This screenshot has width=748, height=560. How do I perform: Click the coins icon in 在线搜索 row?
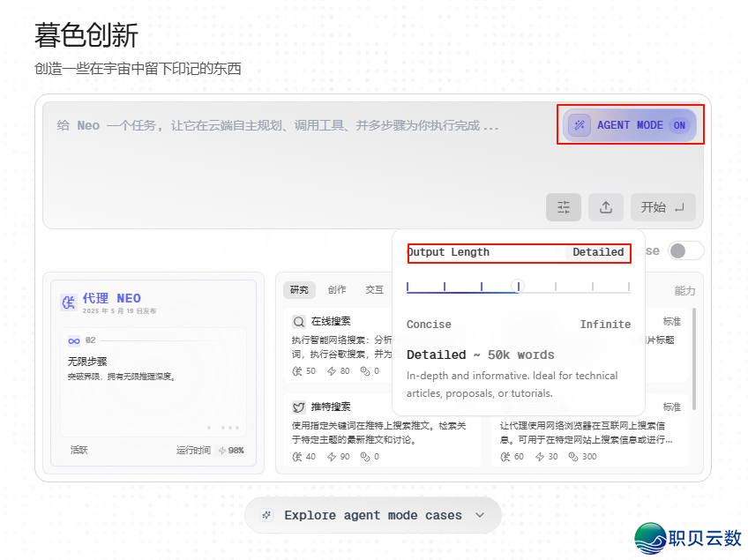(x=365, y=371)
